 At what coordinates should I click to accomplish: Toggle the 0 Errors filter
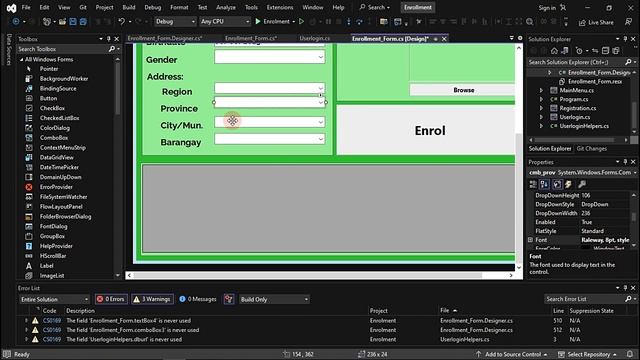coord(111,299)
